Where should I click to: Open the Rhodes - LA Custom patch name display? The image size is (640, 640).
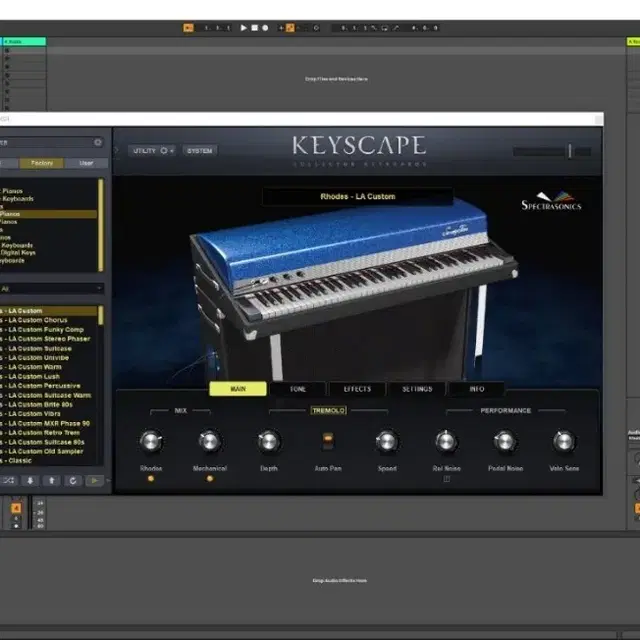tap(359, 197)
